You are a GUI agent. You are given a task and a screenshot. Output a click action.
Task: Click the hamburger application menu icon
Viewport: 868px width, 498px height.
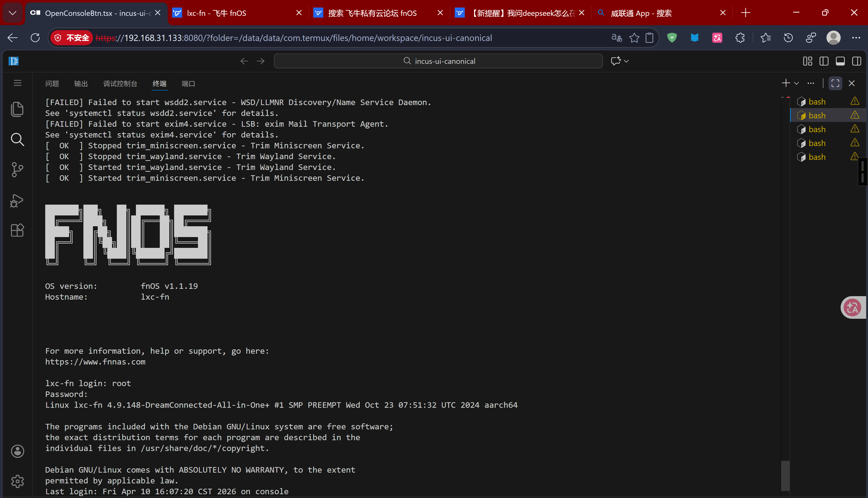pyautogui.click(x=17, y=83)
